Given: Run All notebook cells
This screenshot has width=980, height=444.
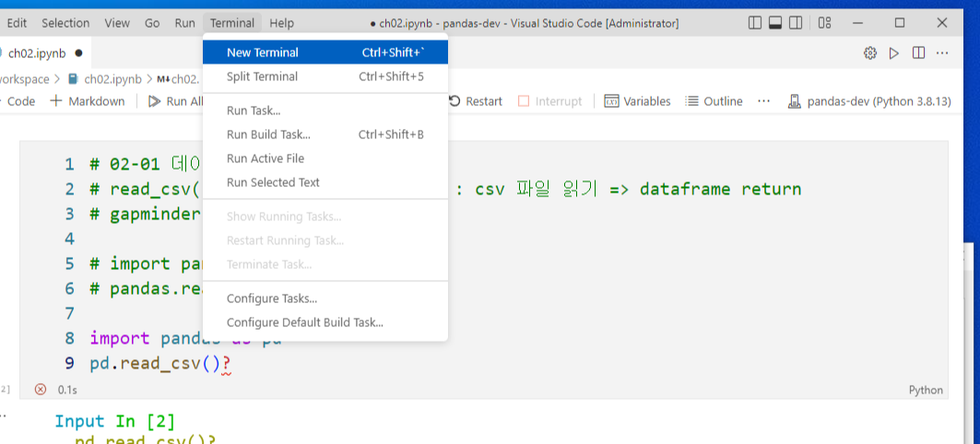Looking at the screenshot, I should [175, 101].
